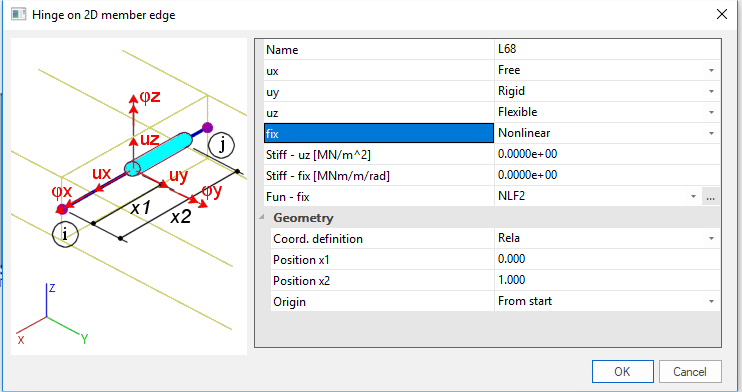Viewport: 742px width, 392px height.
Task: Click the Position x1 value field
Action: pos(607,259)
